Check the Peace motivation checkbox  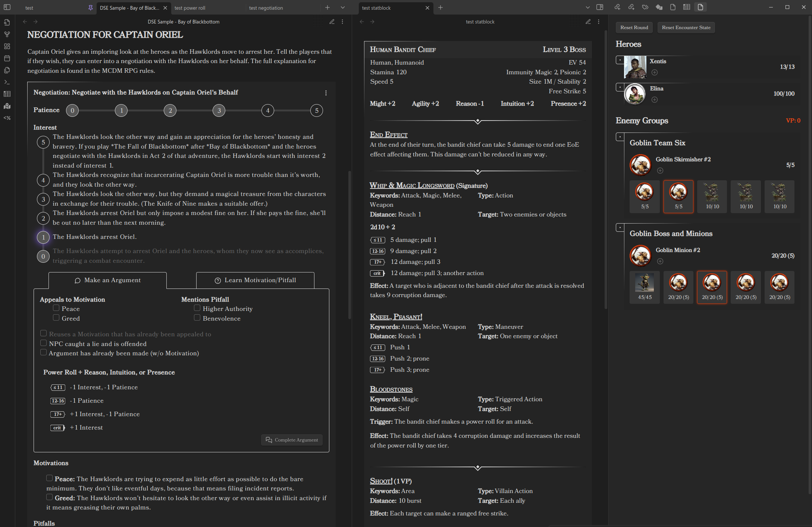[56, 308]
